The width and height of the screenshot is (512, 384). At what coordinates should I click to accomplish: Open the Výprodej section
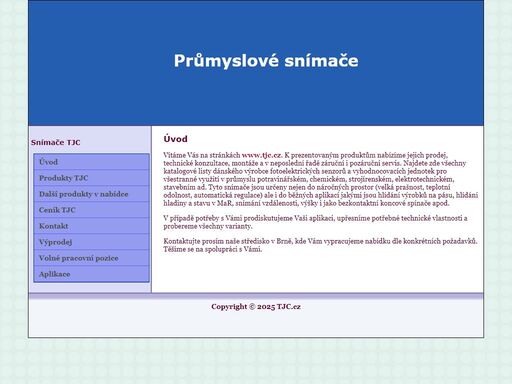coord(91,242)
